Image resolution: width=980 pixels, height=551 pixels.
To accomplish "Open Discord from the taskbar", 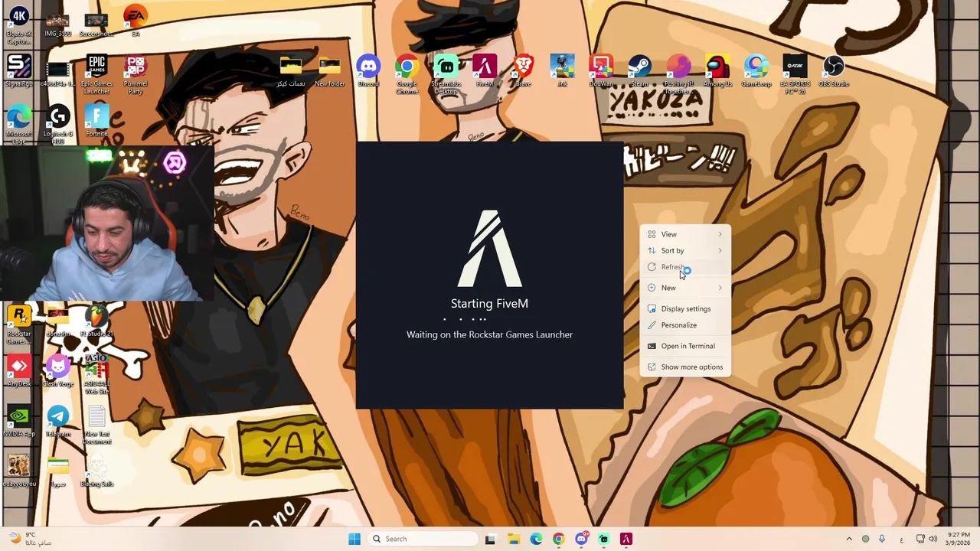I will pyautogui.click(x=581, y=539).
